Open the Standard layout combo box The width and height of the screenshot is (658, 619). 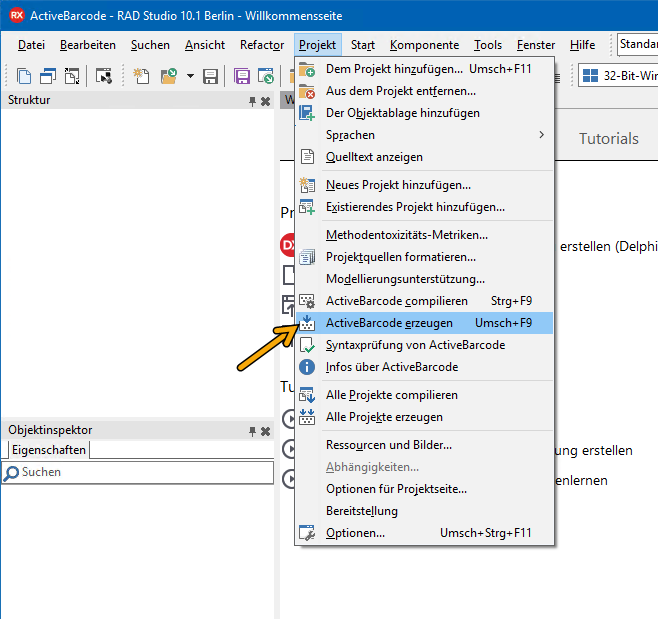[637, 44]
